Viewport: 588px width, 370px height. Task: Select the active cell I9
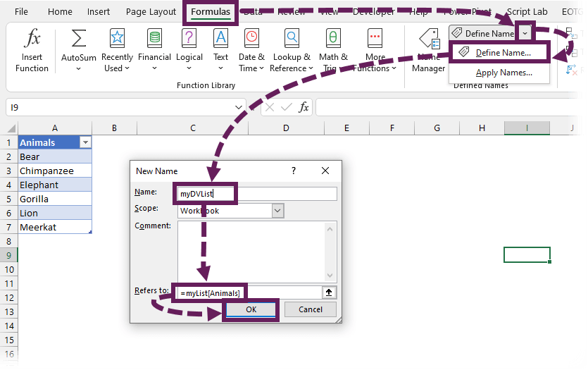click(x=527, y=255)
